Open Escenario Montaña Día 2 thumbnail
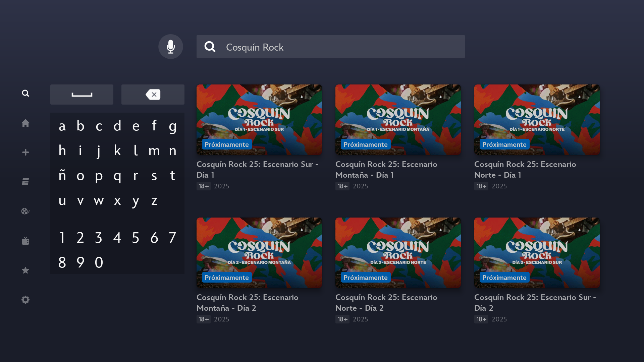The width and height of the screenshot is (644, 362). (259, 252)
